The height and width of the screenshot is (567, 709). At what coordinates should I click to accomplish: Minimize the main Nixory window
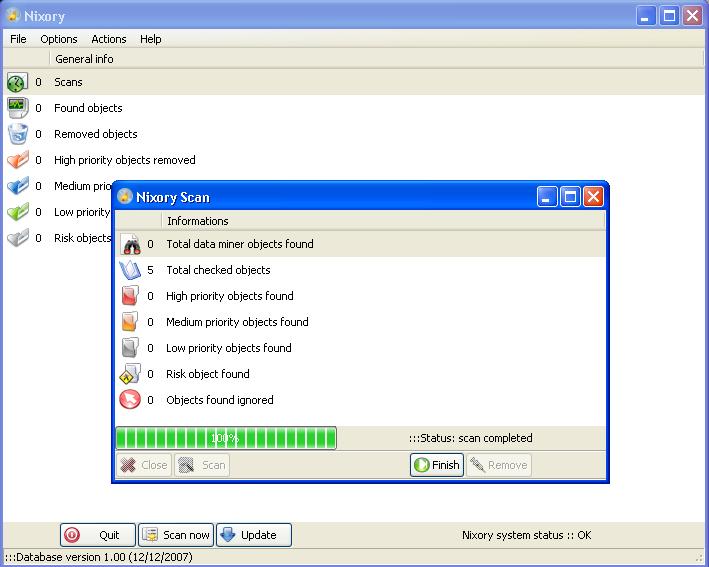point(646,16)
